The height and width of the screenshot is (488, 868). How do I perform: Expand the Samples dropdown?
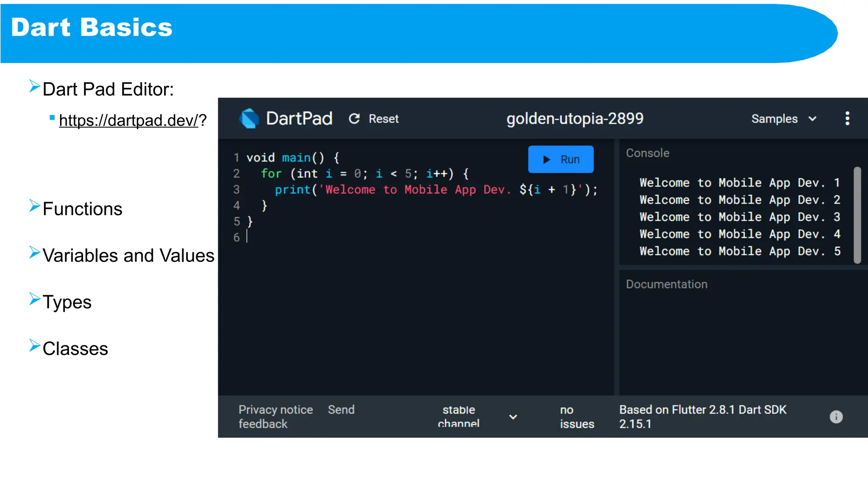click(x=774, y=119)
